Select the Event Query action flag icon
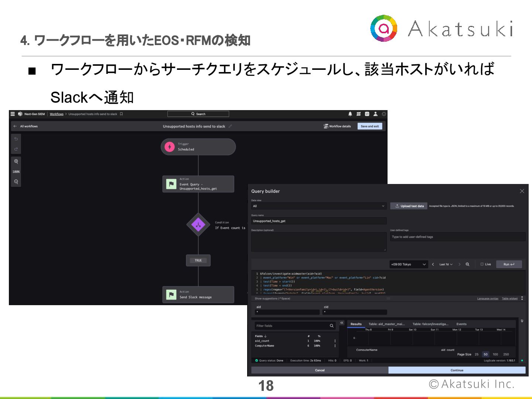This screenshot has height=399, width=532. click(171, 184)
